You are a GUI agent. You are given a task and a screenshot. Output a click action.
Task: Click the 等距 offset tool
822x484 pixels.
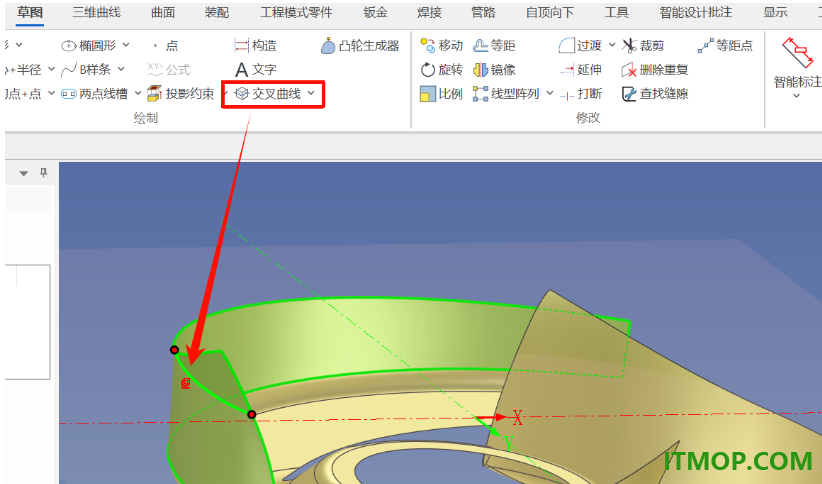click(494, 46)
